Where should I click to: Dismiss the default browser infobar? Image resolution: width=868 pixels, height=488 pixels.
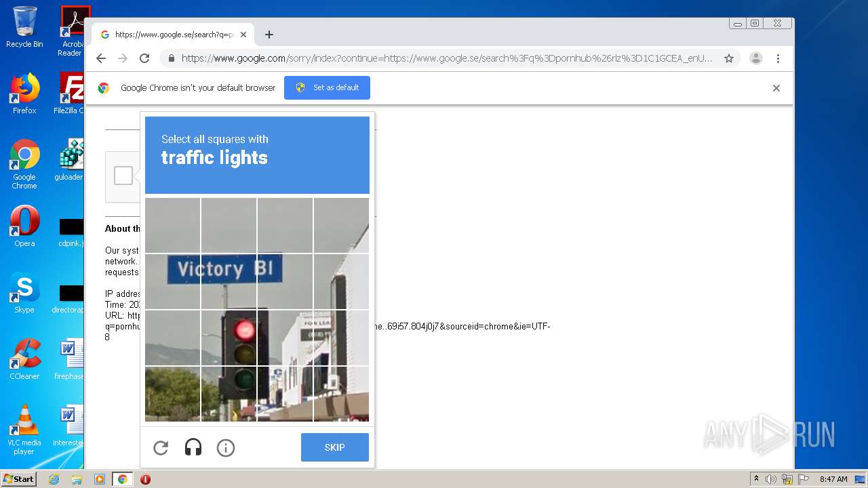pyautogui.click(x=776, y=88)
